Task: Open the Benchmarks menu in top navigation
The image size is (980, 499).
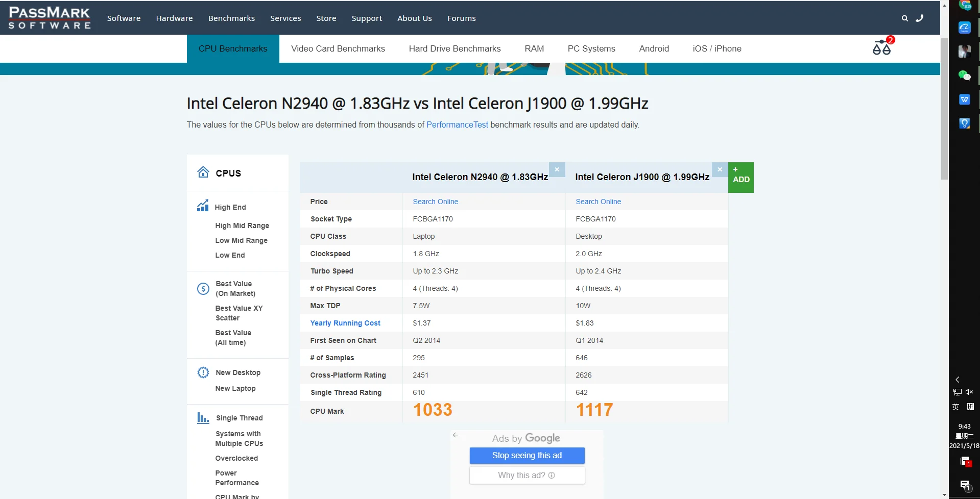Action: (x=231, y=18)
